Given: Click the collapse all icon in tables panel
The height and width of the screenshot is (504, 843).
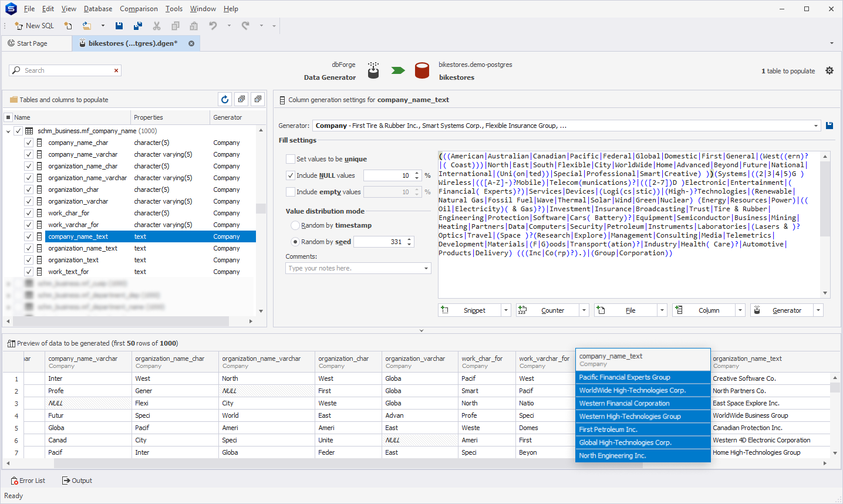Looking at the screenshot, I should click(258, 100).
